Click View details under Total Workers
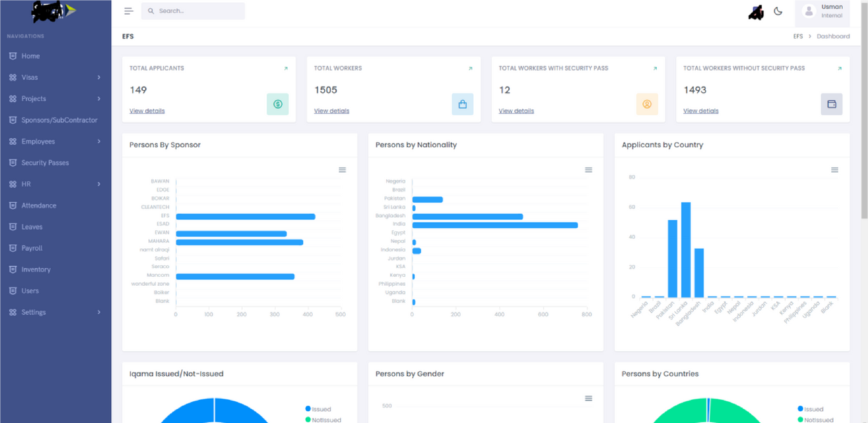The height and width of the screenshot is (423, 868). [x=331, y=111]
